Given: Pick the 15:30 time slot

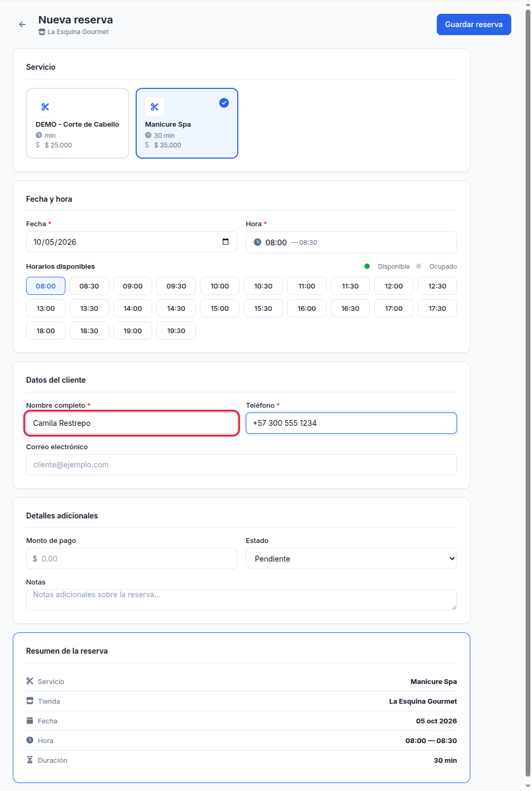Looking at the screenshot, I should point(263,308).
